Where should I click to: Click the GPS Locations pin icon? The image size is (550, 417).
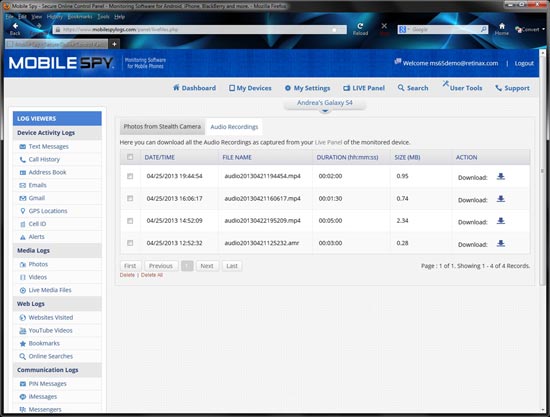[22, 211]
